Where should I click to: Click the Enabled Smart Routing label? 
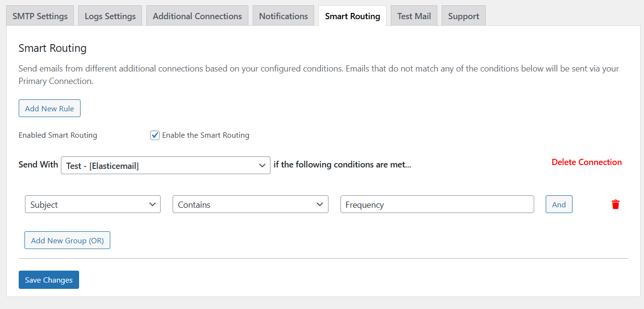click(58, 135)
